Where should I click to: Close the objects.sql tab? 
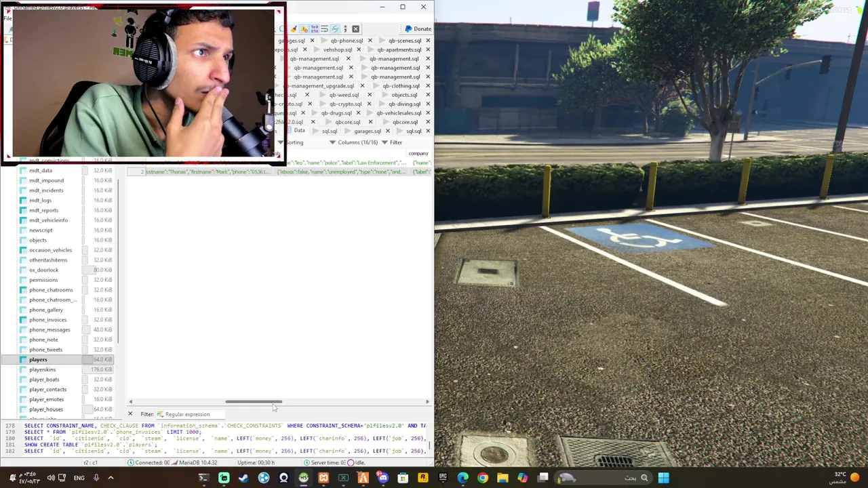click(428, 95)
